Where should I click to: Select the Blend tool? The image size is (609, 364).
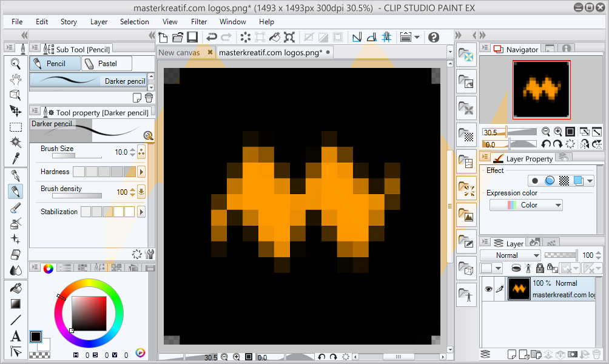click(x=16, y=271)
